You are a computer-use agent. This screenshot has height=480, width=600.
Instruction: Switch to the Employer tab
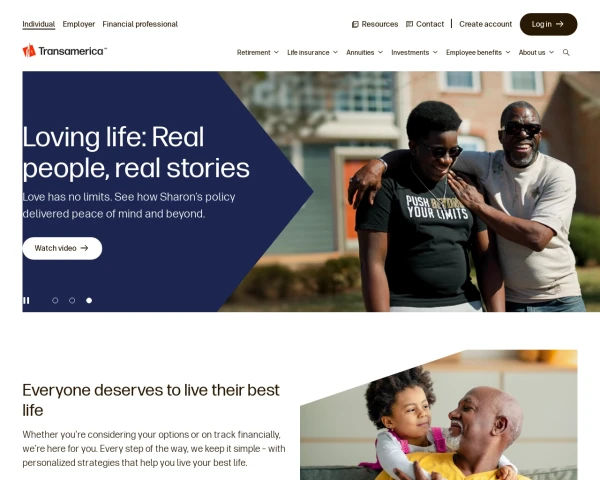(79, 24)
